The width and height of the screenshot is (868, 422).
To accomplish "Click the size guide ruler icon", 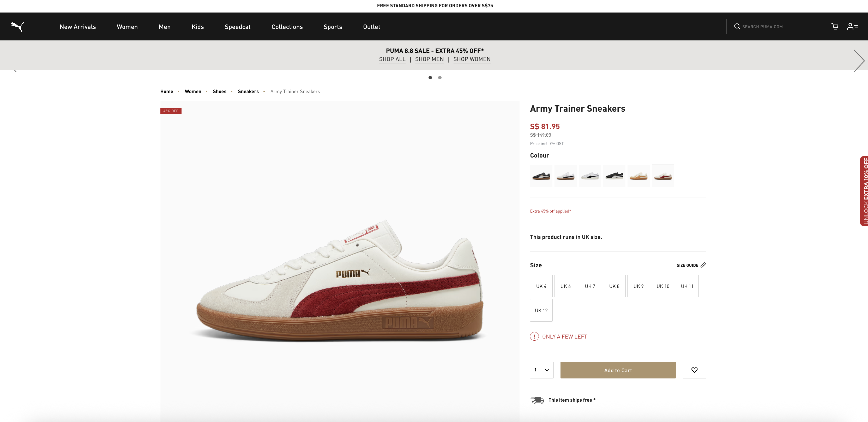I will click(703, 265).
